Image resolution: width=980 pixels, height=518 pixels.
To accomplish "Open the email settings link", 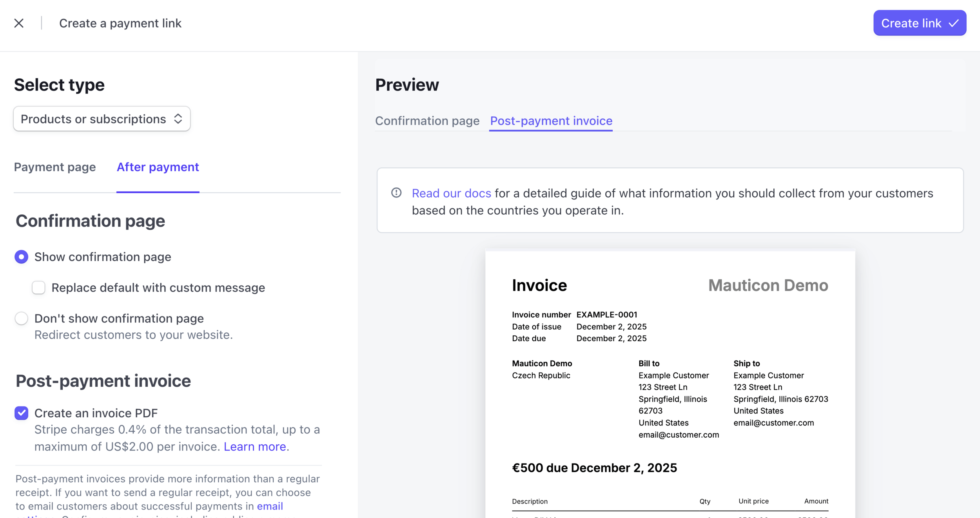I will [x=270, y=506].
